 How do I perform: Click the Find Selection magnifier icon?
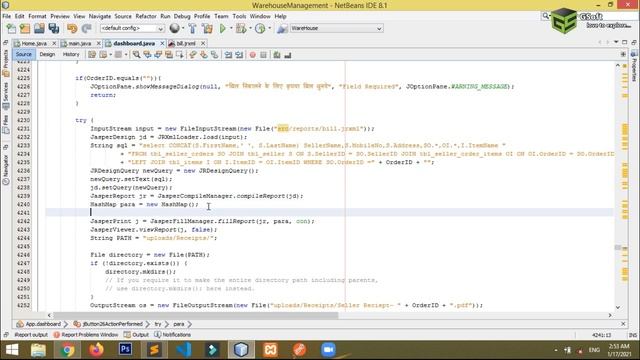tap(136, 55)
